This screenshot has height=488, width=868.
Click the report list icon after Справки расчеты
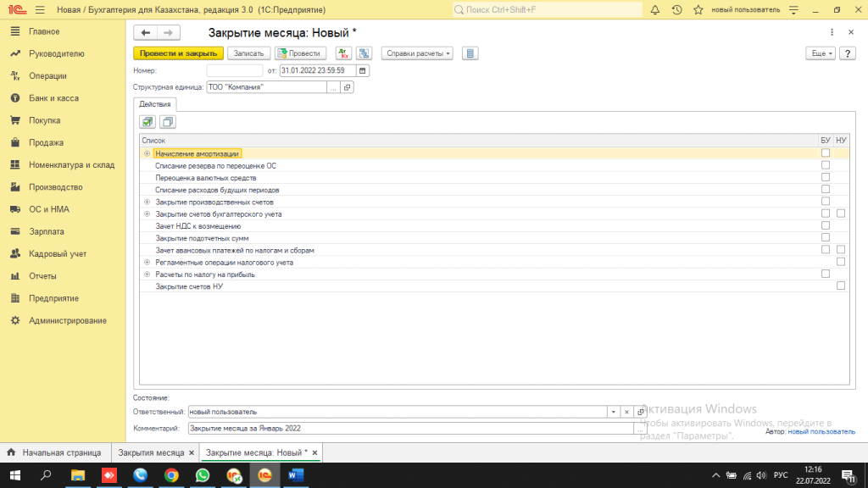(470, 53)
